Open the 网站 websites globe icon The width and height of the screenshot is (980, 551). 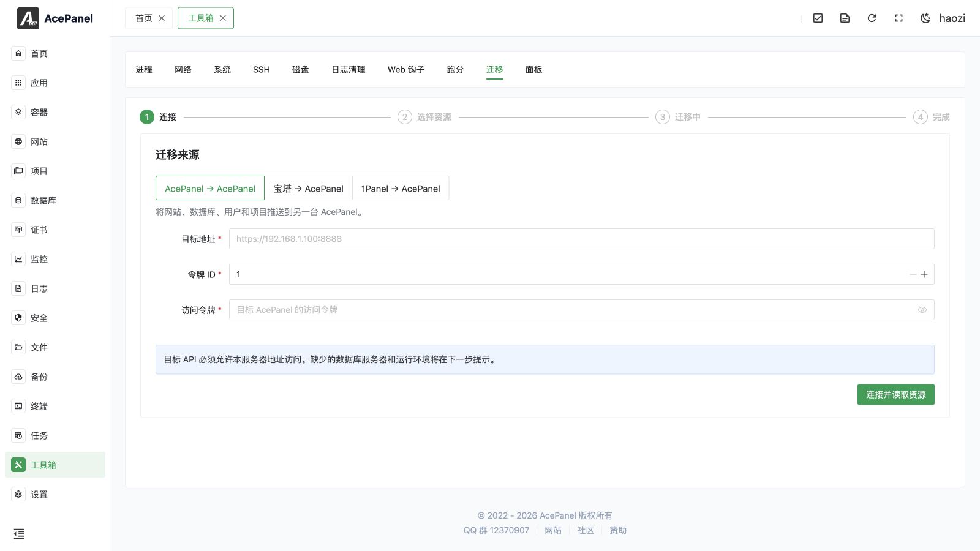click(x=18, y=141)
